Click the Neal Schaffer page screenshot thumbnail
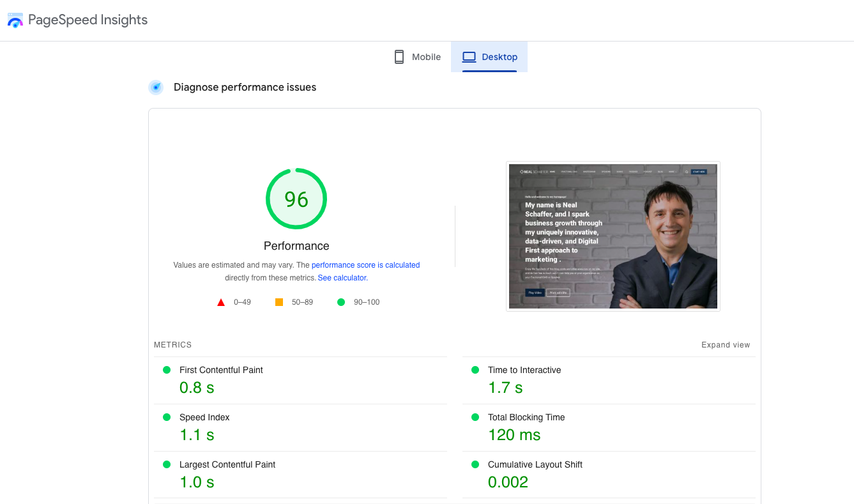Screen dimensions: 854x504 [x=613, y=236]
